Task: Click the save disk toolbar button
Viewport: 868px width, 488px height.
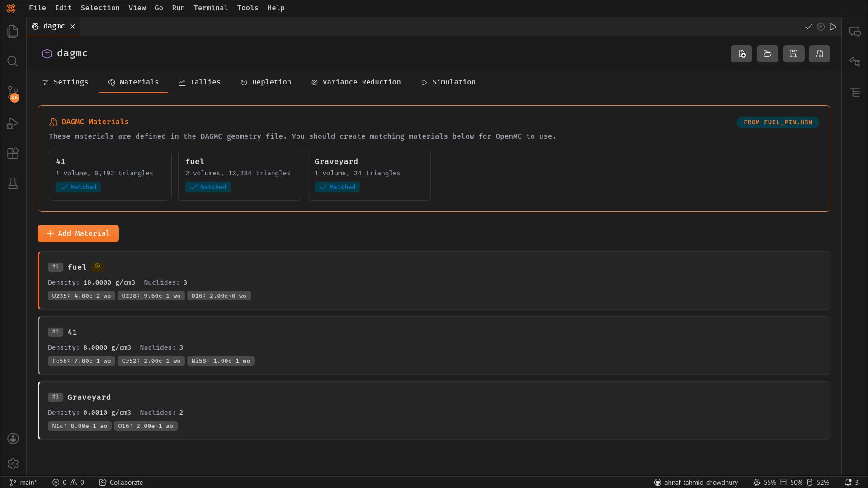Action: point(793,54)
